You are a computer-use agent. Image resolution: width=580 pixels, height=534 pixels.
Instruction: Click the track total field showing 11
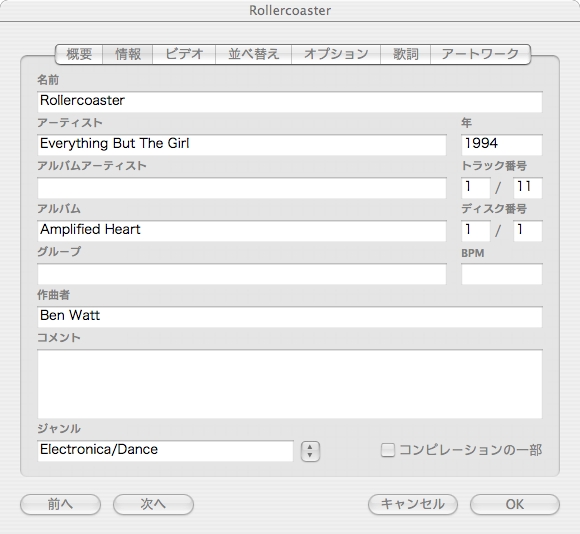[528, 188]
